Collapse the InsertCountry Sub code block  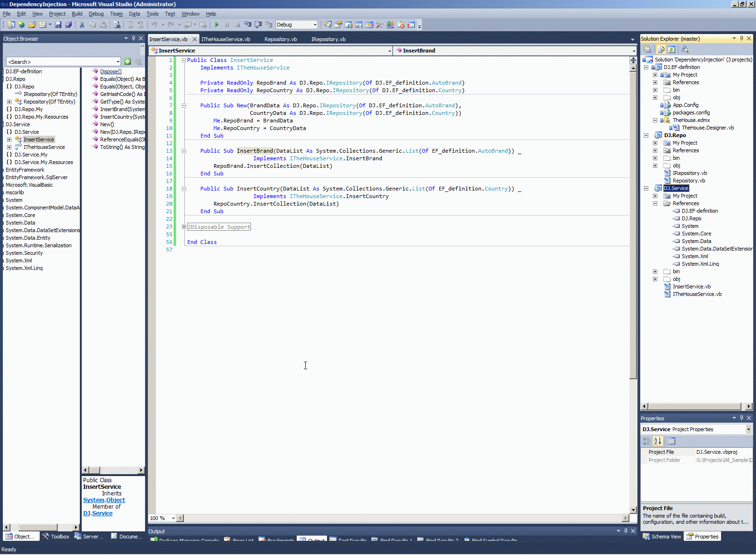184,189
